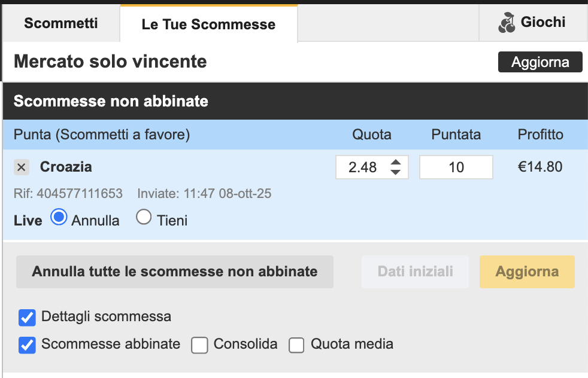The width and height of the screenshot is (588, 378).
Task: Enable the Consolida checkbox
Action: (199, 345)
